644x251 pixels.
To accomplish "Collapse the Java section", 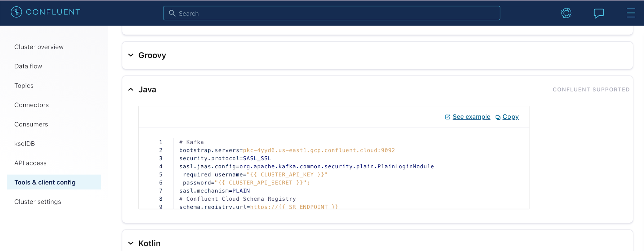I will pyautogui.click(x=131, y=90).
